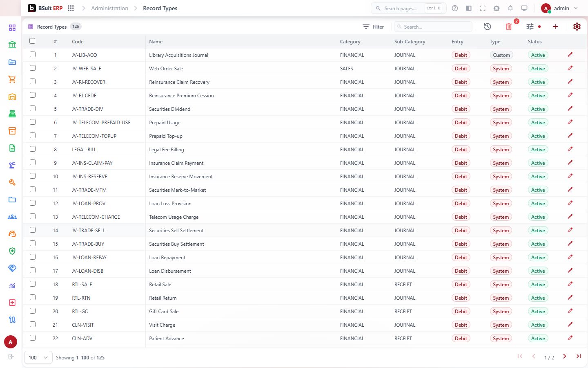
Task: Click Active status badge for JV-WEB-SALE
Action: (538, 69)
